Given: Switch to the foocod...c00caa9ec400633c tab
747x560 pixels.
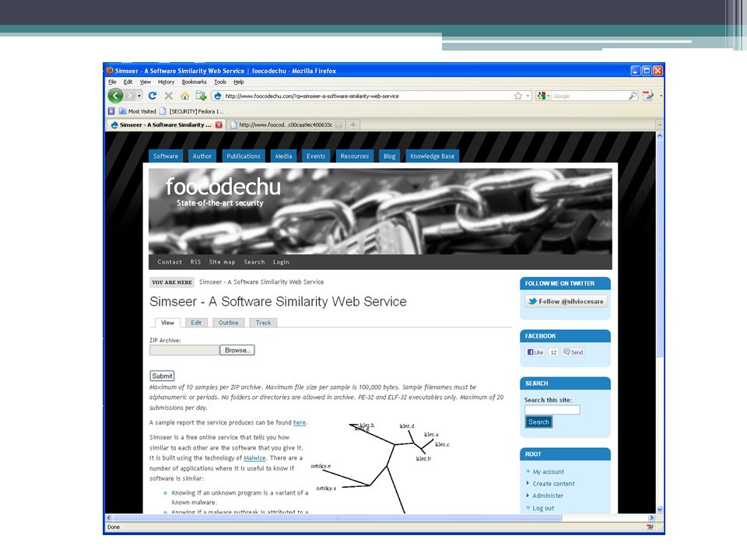Looking at the screenshot, I should click(x=286, y=124).
